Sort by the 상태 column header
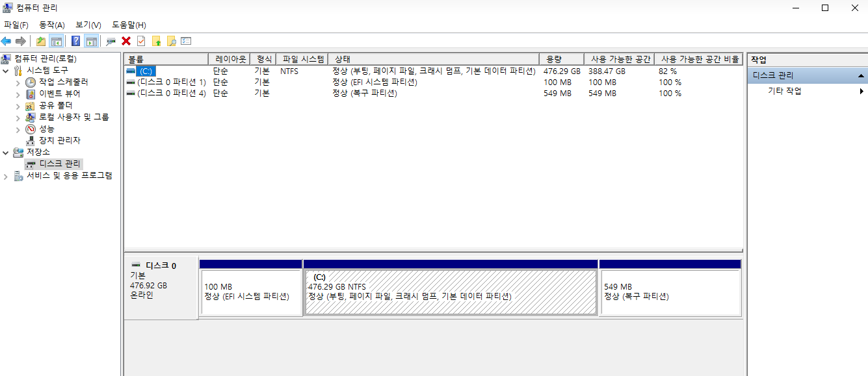868x376 pixels. (434, 59)
